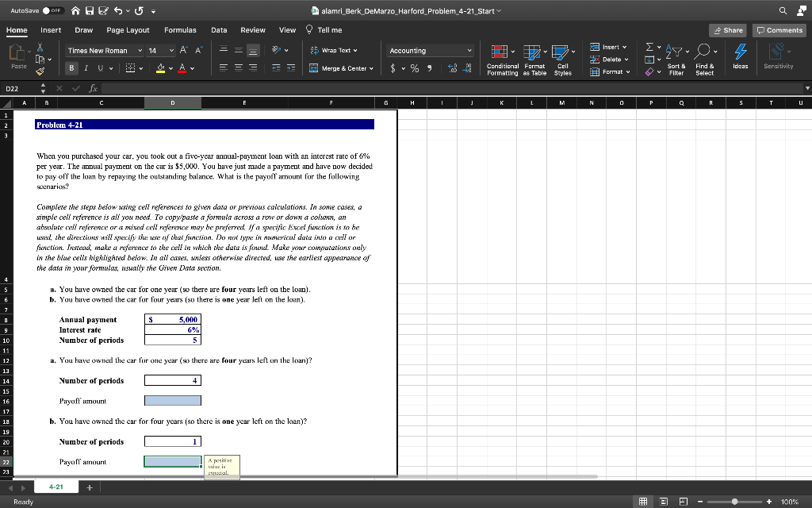This screenshot has width=812, height=508.
Task: Click inside the formula bar field
Action: (x=450, y=89)
